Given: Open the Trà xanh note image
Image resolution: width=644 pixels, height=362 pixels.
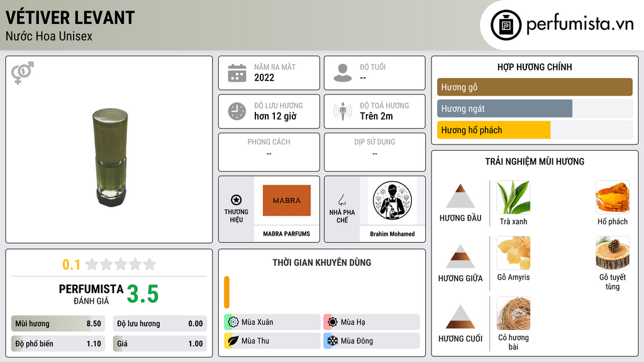Looking at the screenshot, I should click(x=513, y=197).
